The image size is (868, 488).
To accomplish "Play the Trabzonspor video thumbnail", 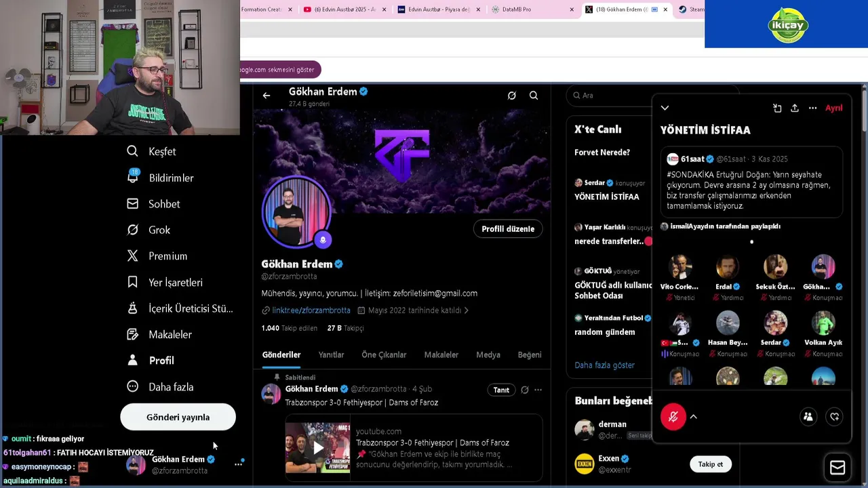I will [x=317, y=447].
